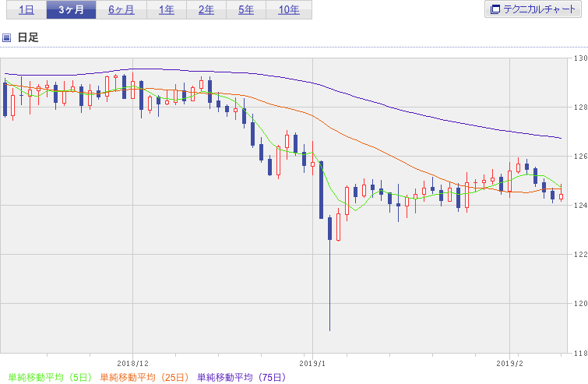Viewport: 588px width, 384px height.
Task: Click the 130 price axis label
Action: tap(580, 58)
